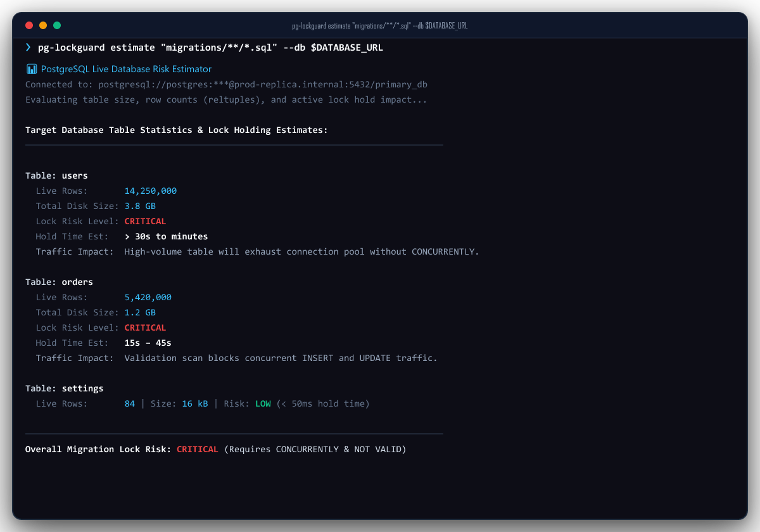Select users disk size value 3.8 GB

point(140,206)
